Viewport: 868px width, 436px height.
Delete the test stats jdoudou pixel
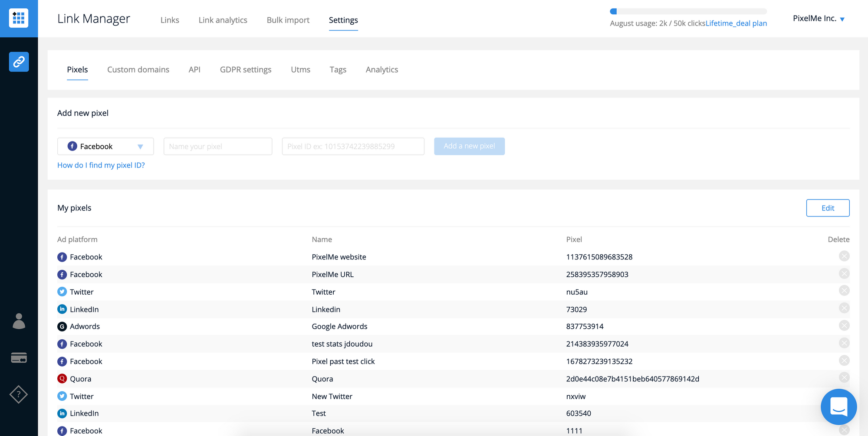(844, 343)
